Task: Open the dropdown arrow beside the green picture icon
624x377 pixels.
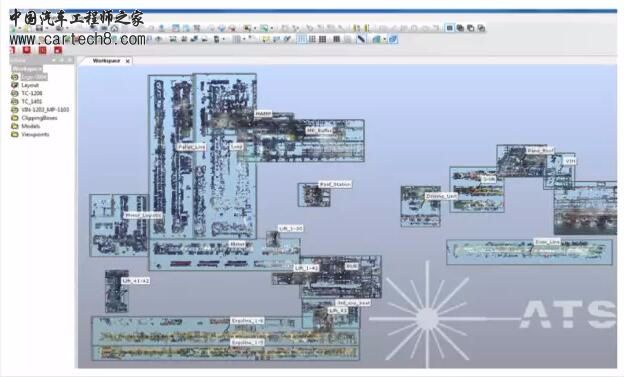Action: (272, 28)
